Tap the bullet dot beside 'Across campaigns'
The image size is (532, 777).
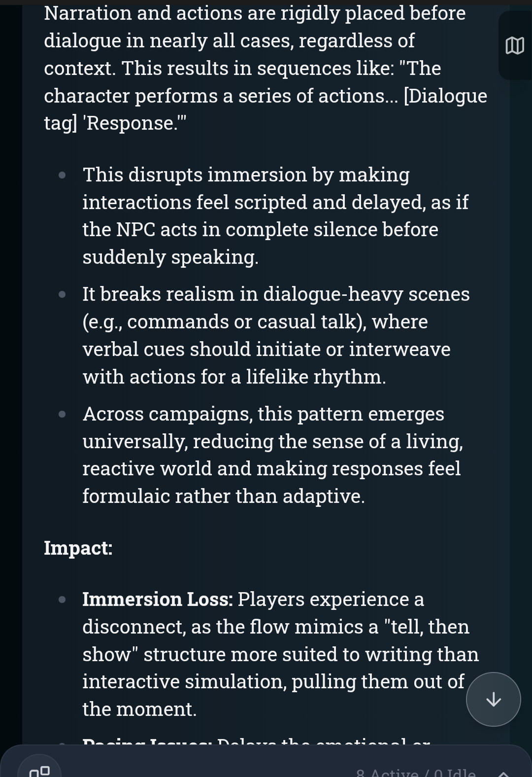[62, 414]
